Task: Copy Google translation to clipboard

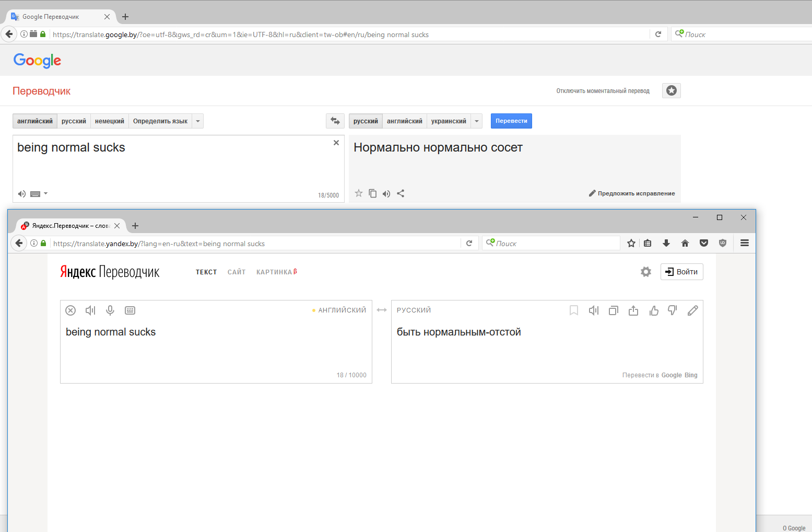Action: click(372, 193)
